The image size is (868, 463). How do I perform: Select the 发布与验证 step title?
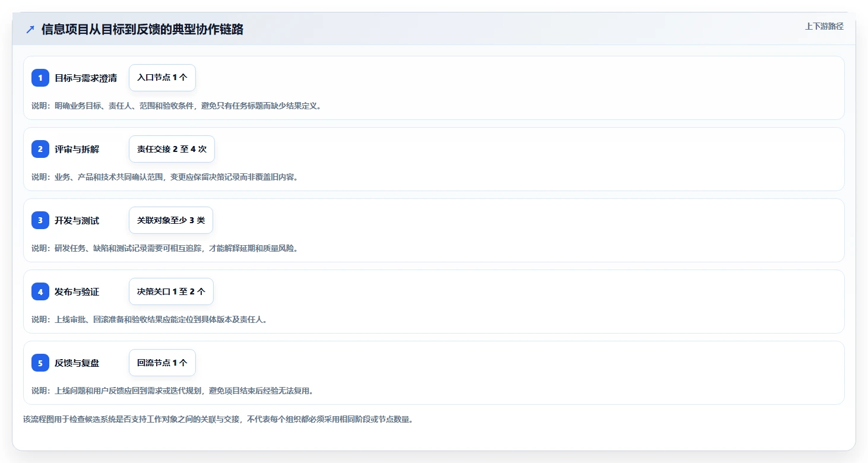coord(77,291)
